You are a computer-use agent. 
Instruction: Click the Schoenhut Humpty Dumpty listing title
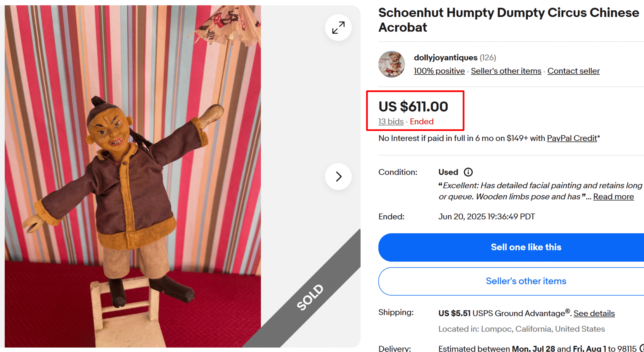[x=508, y=20]
